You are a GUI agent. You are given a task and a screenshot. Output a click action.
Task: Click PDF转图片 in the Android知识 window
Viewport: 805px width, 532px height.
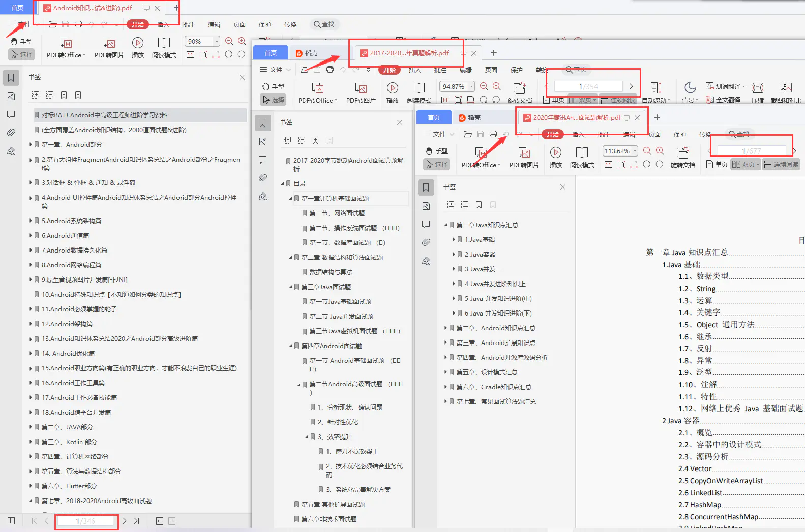(x=109, y=48)
